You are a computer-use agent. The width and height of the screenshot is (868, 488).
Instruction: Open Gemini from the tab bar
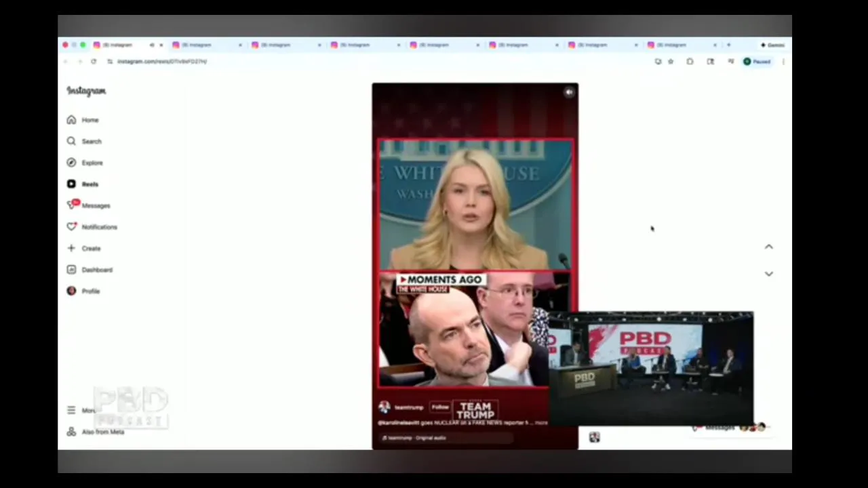[x=772, y=45]
